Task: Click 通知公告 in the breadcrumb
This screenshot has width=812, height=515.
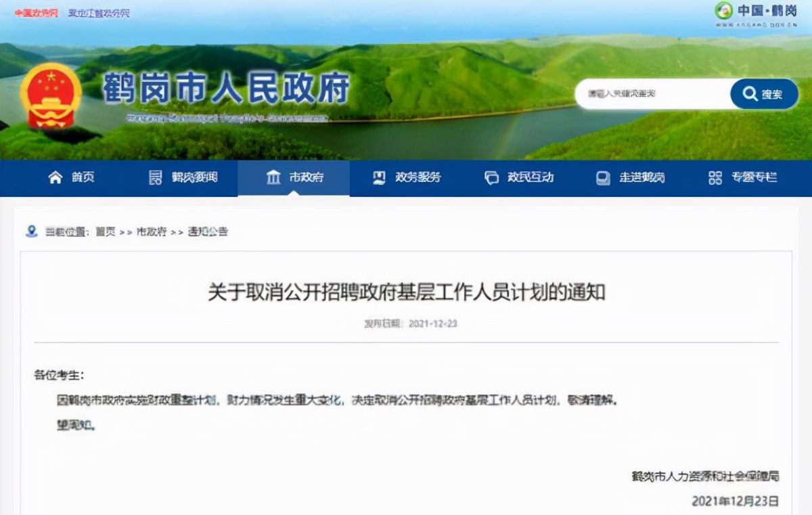Action: (208, 231)
